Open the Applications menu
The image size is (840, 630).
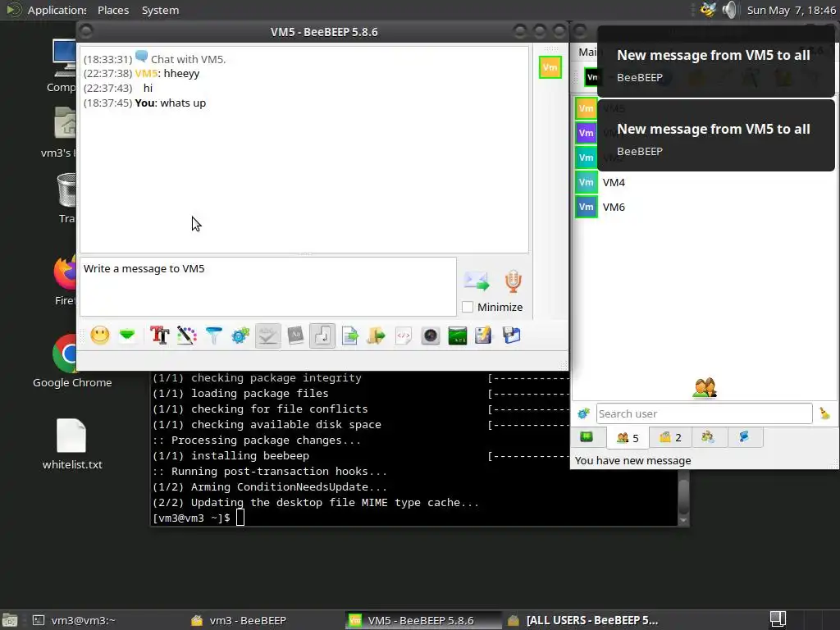[x=57, y=10]
